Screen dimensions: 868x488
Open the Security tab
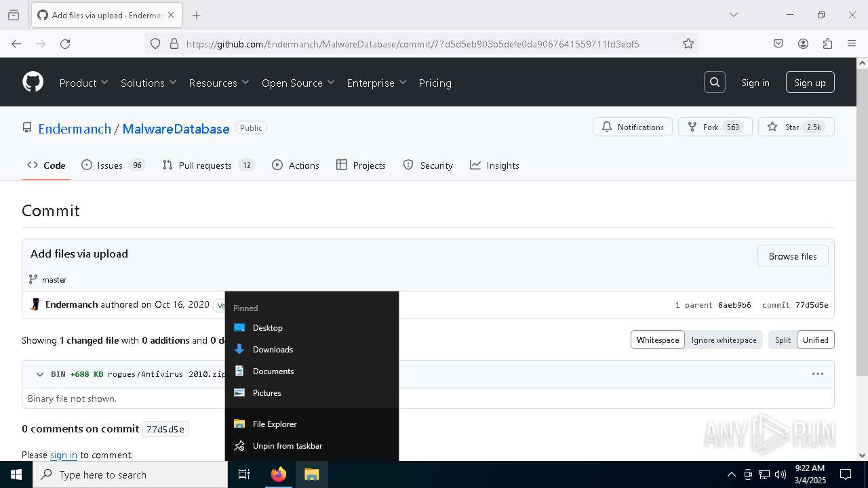click(428, 165)
